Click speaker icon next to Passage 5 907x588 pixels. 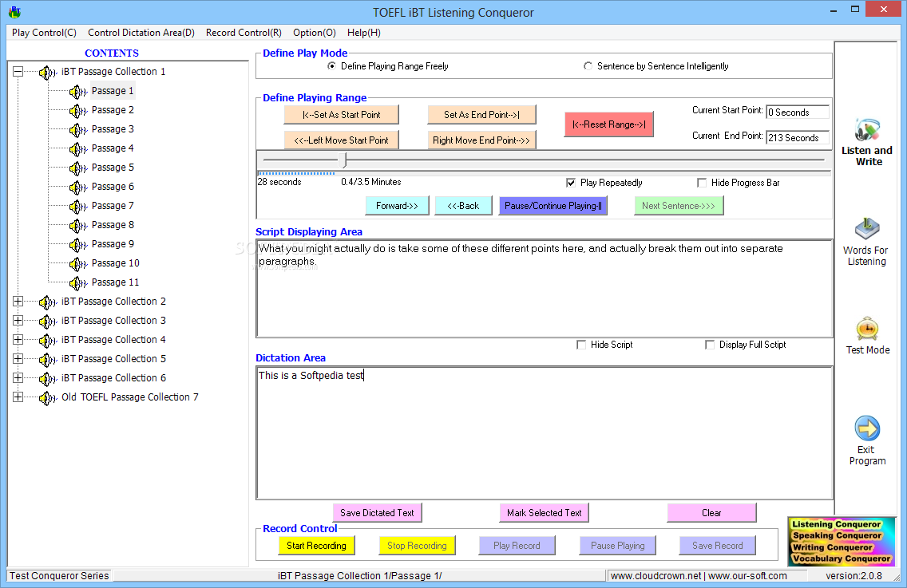click(77, 168)
